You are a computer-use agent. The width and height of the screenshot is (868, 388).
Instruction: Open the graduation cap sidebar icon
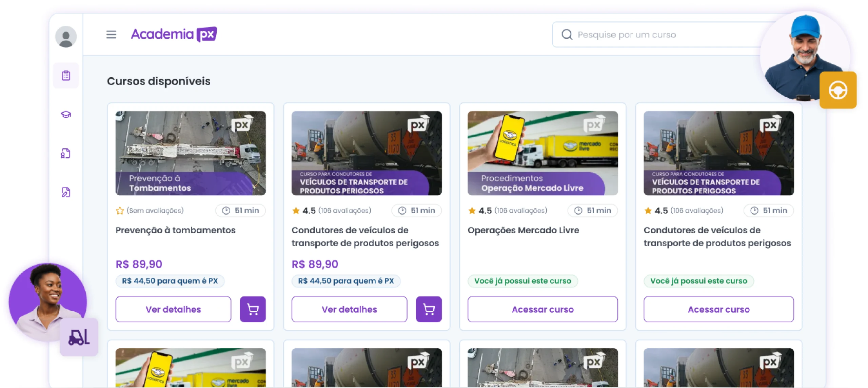[66, 114]
